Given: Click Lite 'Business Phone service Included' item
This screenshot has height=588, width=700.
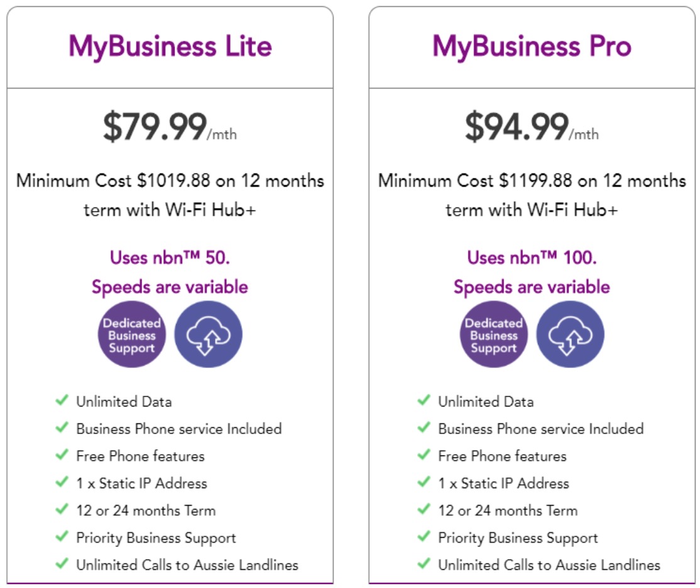Looking at the screenshot, I should point(178,429).
